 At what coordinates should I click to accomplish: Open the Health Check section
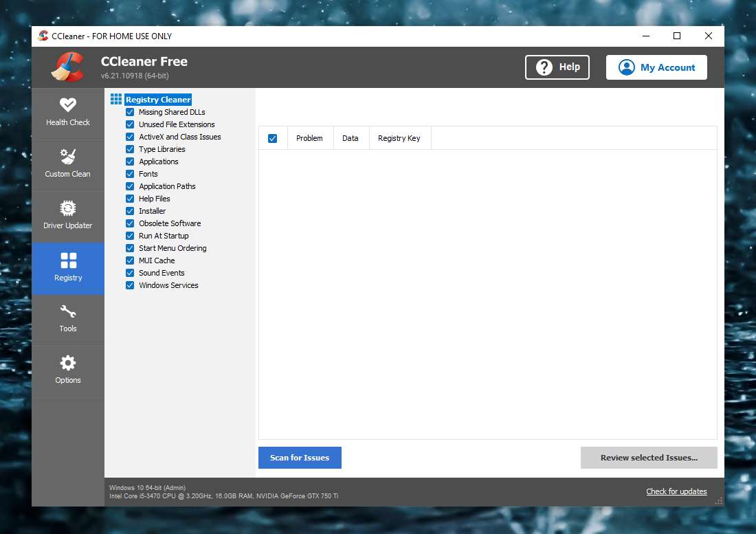[68, 113]
